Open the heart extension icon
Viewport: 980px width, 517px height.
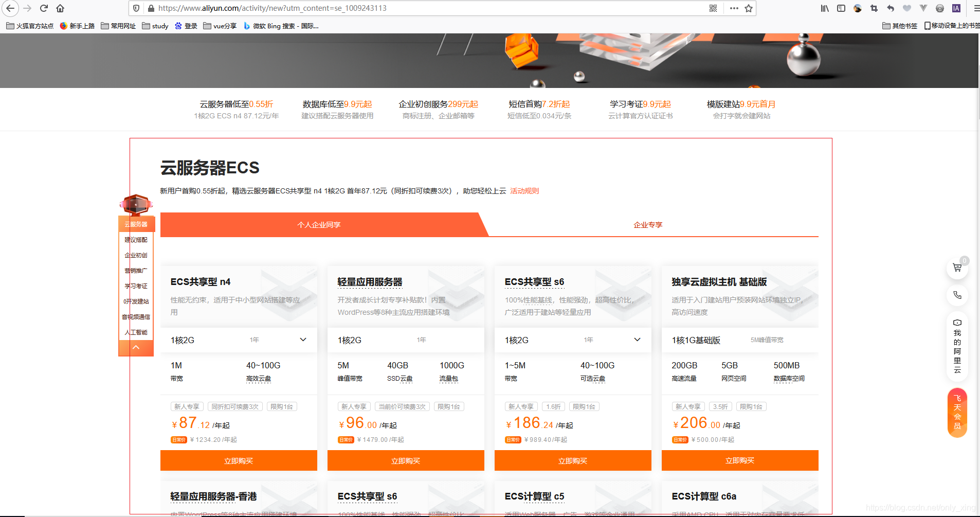point(907,8)
